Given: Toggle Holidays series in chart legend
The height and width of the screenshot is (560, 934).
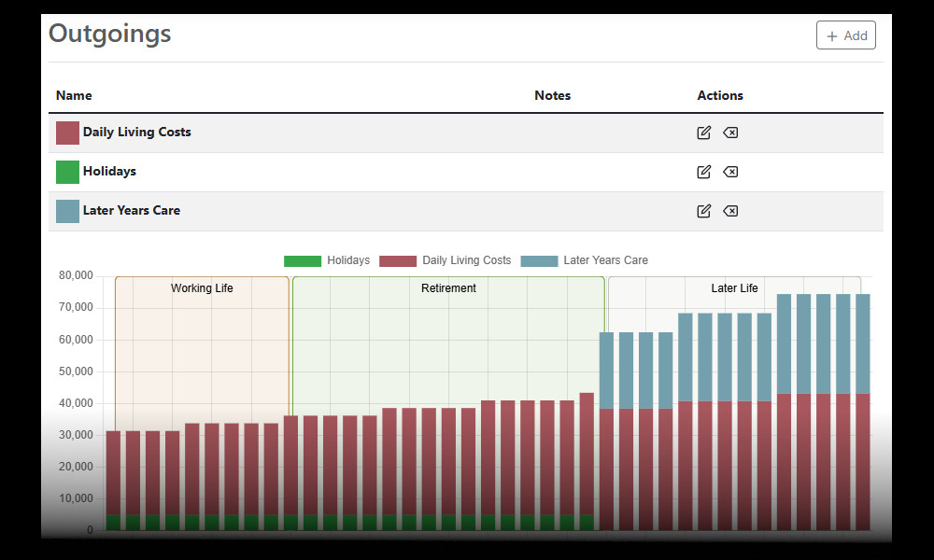Looking at the screenshot, I should (327, 261).
